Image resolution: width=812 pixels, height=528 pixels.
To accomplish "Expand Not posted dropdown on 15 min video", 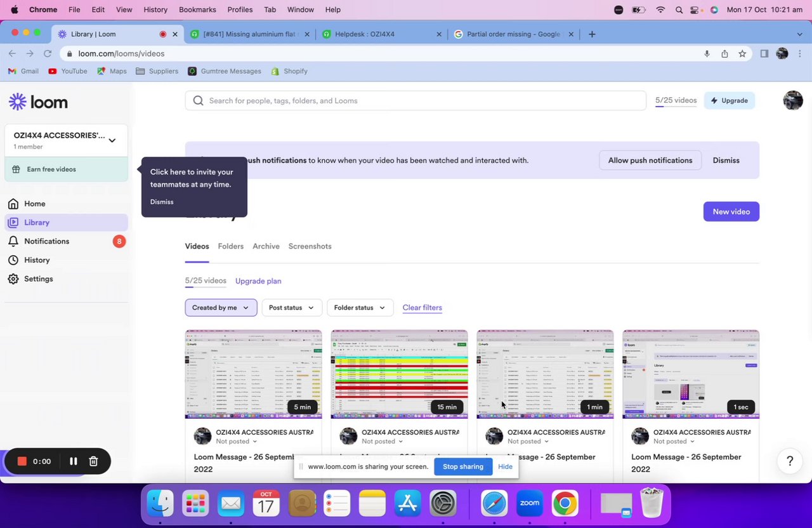I will click(x=383, y=442).
